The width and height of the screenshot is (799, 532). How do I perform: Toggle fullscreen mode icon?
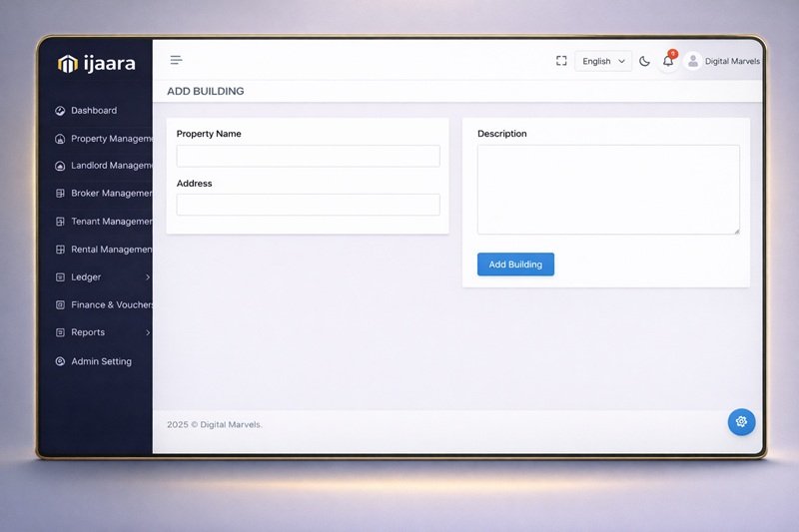[x=561, y=61]
